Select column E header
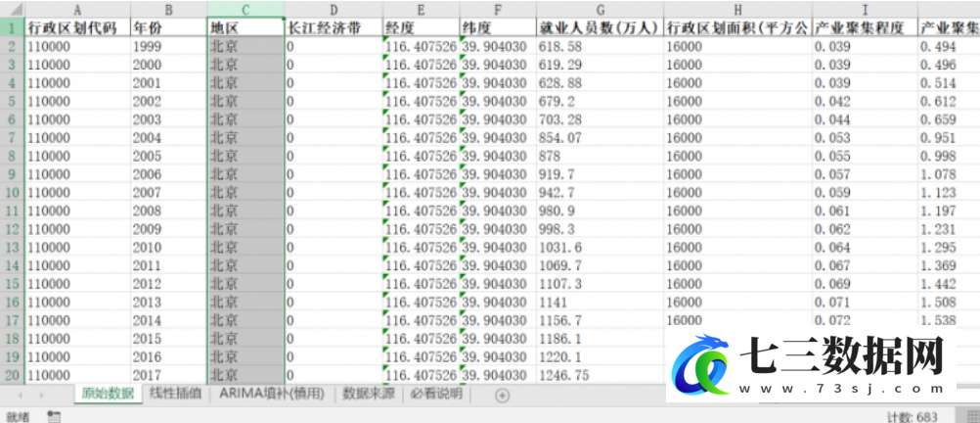This screenshot has height=423, width=980. click(x=422, y=10)
